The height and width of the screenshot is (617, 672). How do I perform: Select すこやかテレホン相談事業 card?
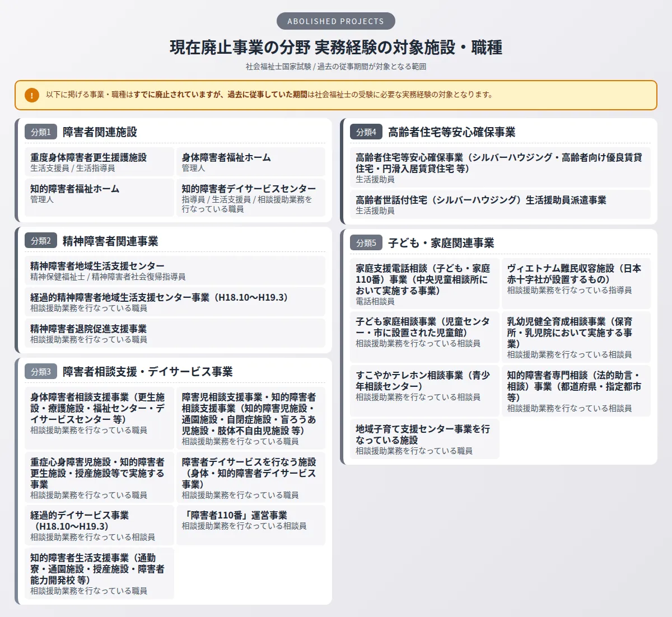(424, 391)
